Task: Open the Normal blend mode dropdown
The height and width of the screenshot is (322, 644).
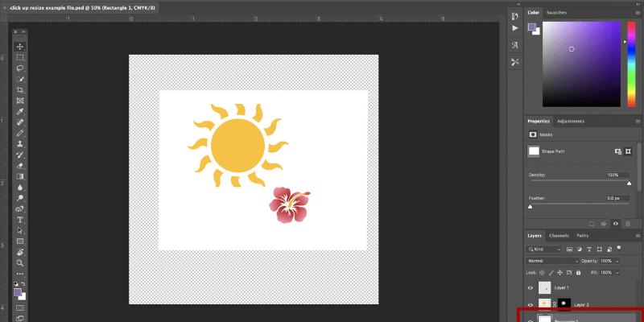Action: [x=552, y=261]
